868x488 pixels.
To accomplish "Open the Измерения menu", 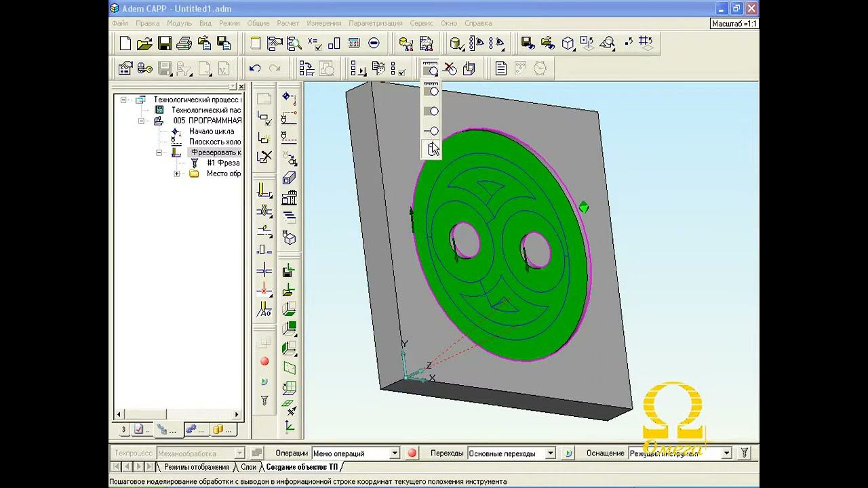I will [323, 23].
